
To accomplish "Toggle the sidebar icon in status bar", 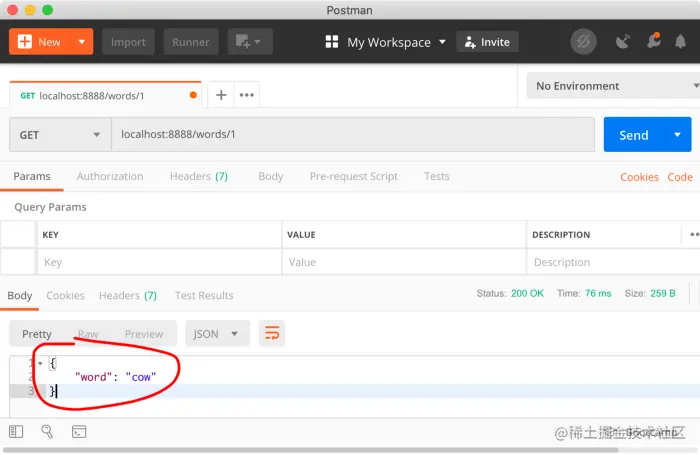I will click(x=16, y=431).
